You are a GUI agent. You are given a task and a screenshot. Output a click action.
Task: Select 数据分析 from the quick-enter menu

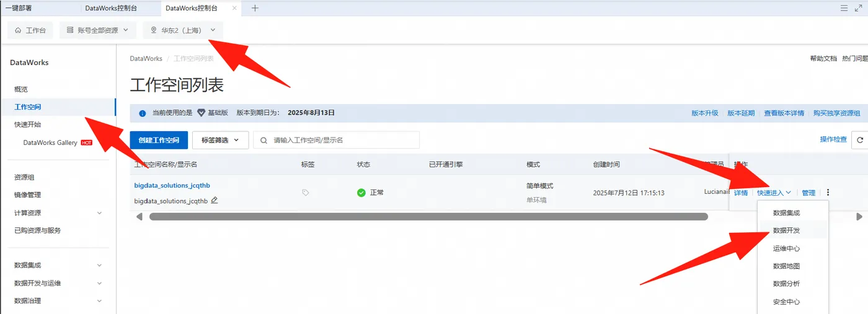coord(786,284)
